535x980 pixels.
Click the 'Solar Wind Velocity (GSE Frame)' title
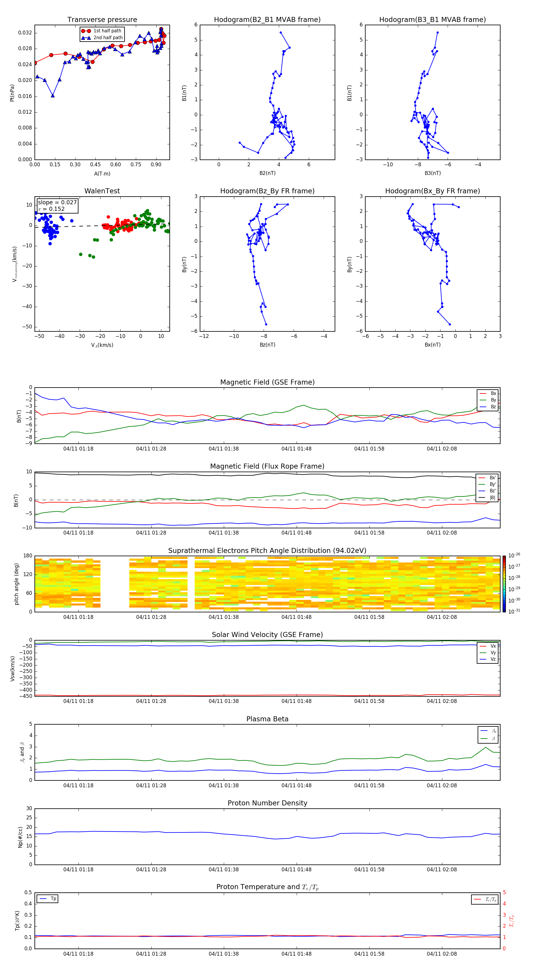[267, 635]
